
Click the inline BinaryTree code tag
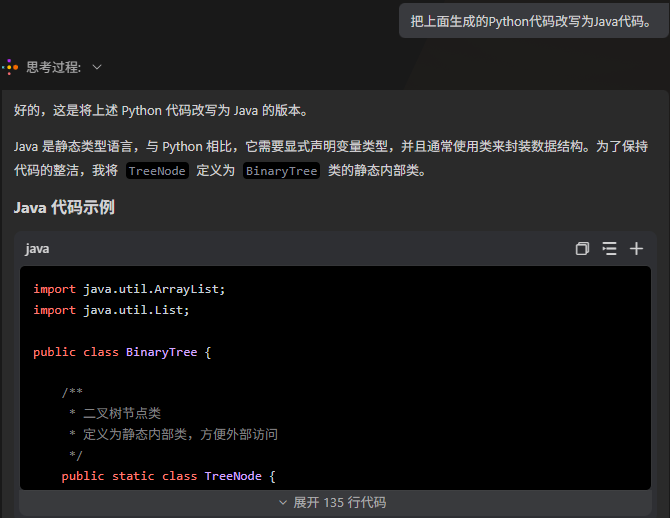click(x=281, y=171)
